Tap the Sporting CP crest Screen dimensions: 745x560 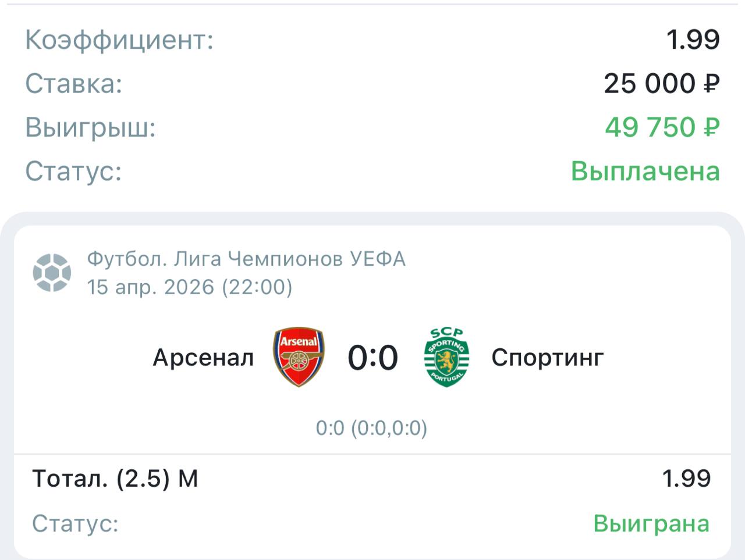point(446,356)
